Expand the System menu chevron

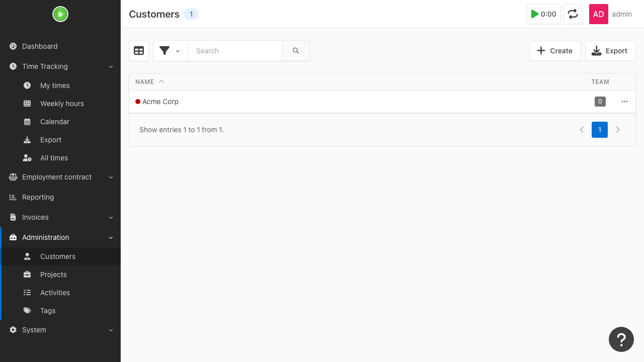pos(111,330)
